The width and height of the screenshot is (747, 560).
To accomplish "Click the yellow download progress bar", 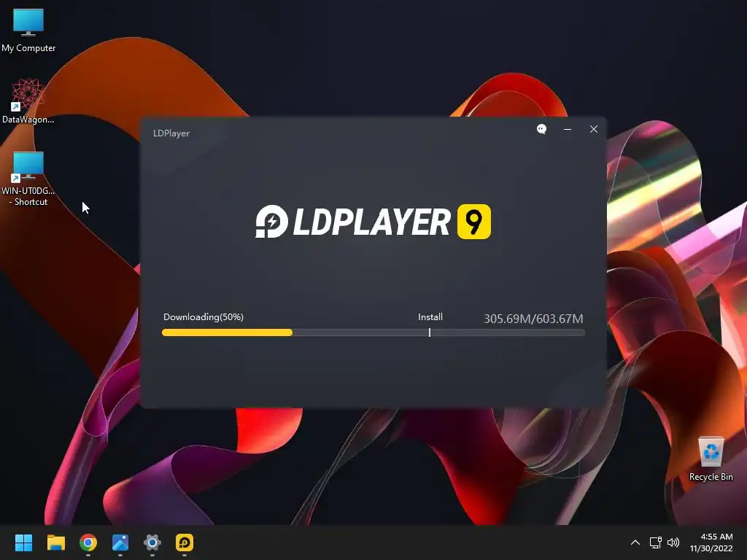I will [x=228, y=332].
